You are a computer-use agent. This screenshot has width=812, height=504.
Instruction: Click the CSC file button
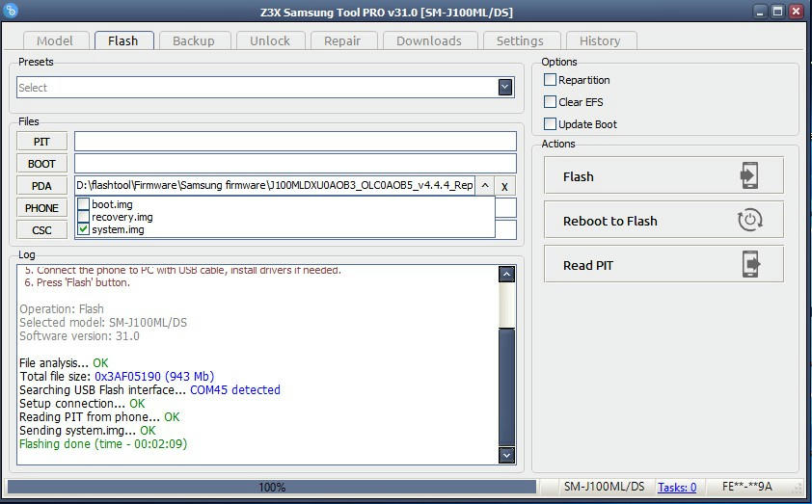tap(41, 230)
